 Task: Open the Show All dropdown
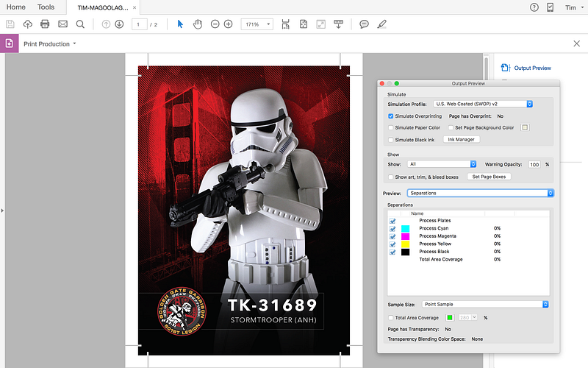442,164
